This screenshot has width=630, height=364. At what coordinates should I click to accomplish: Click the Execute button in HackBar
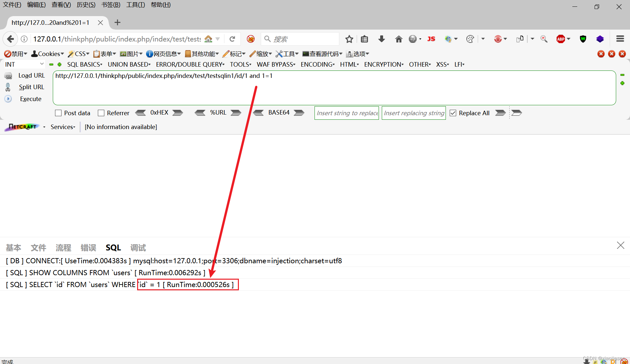tap(30, 99)
